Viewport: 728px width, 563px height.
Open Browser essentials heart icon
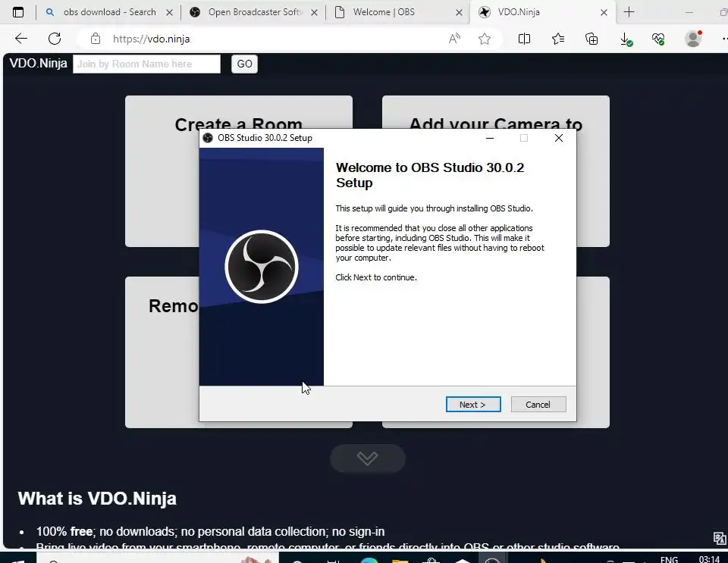[x=658, y=39]
